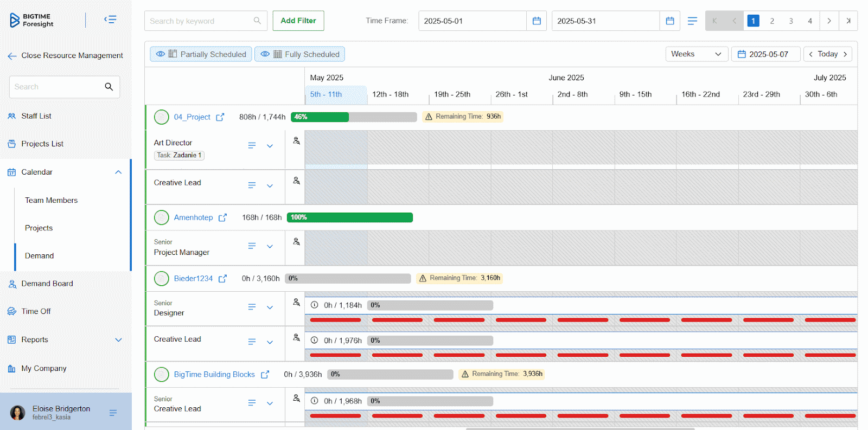Open end date calendar picker icon
This screenshot has height=430, width=868.
[x=670, y=21]
